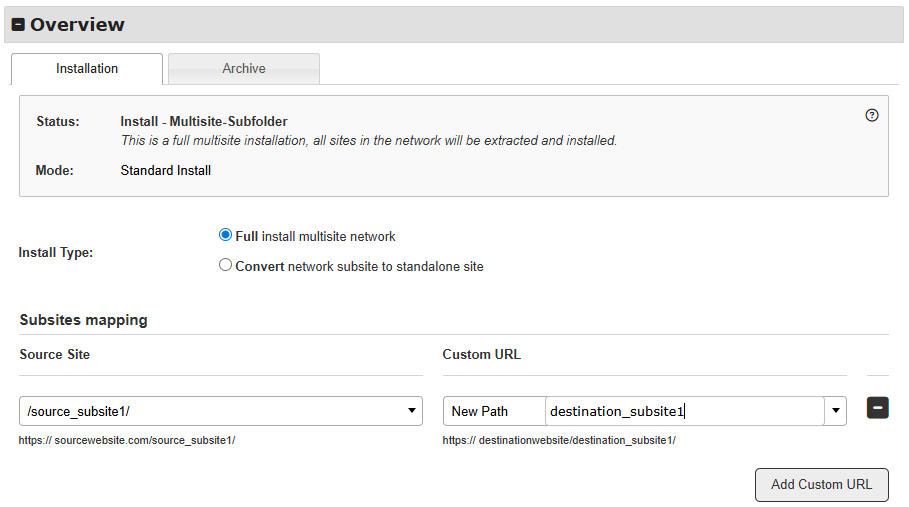Open the Archive tab
This screenshot has width=909, height=507.
[x=244, y=69]
